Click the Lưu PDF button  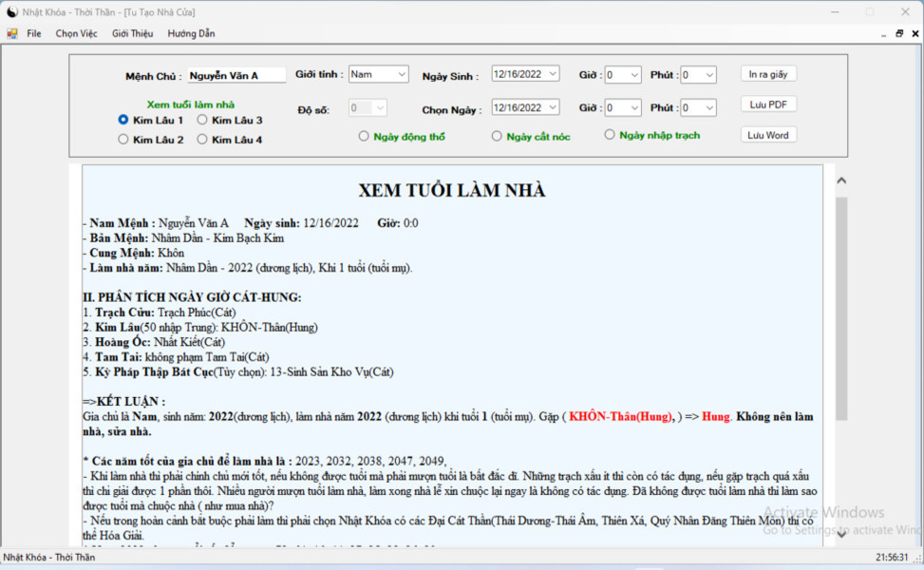pos(768,104)
